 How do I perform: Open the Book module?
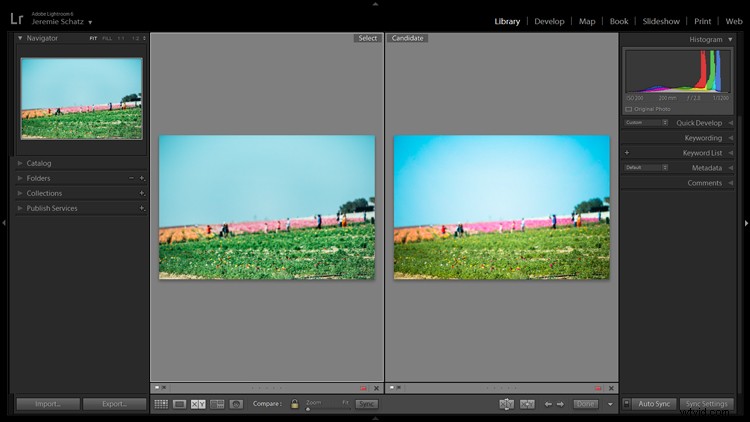619,22
